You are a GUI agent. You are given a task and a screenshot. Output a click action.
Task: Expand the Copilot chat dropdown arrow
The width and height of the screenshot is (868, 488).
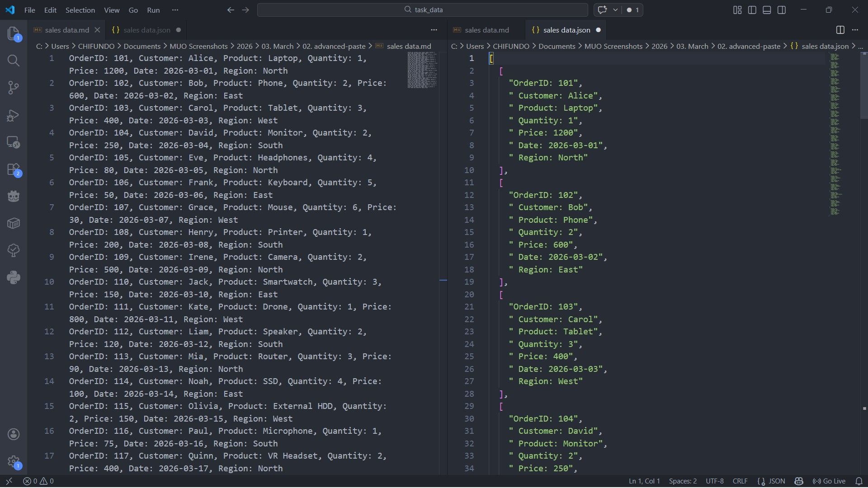615,10
